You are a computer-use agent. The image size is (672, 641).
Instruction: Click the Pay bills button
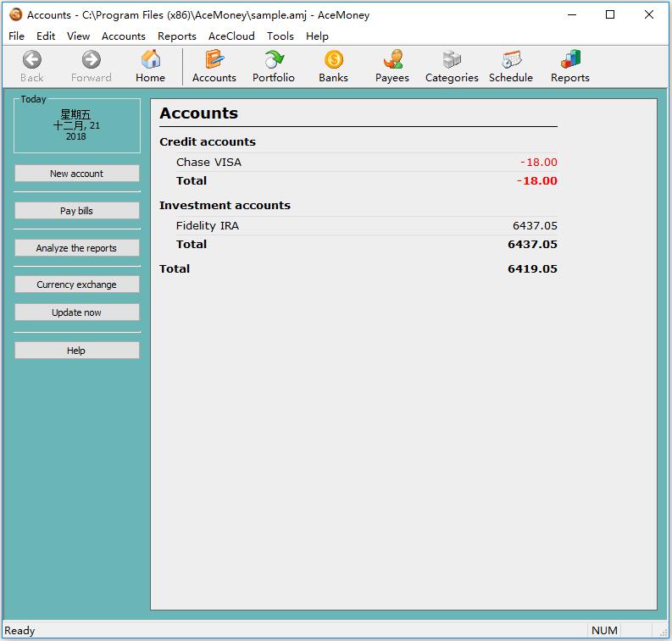76,211
